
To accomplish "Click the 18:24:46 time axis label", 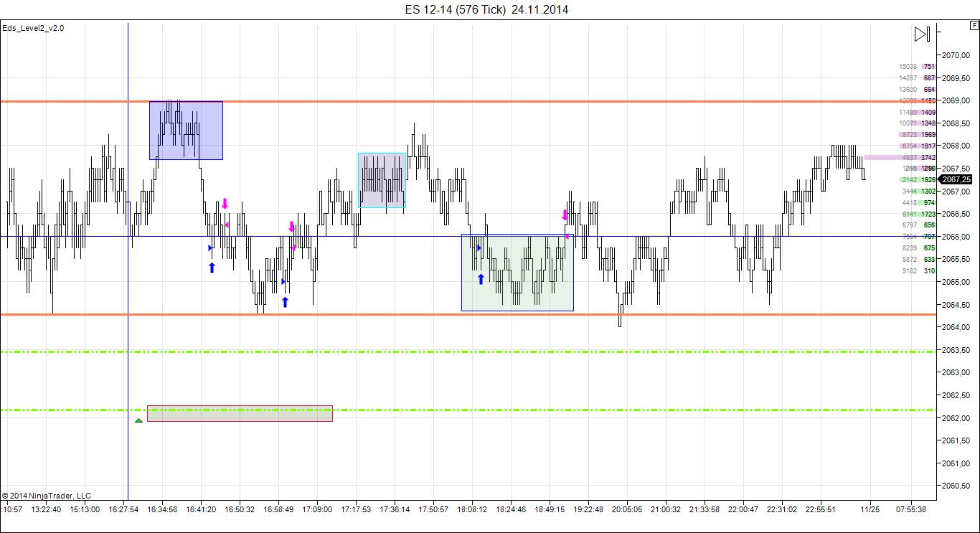I will [511, 509].
